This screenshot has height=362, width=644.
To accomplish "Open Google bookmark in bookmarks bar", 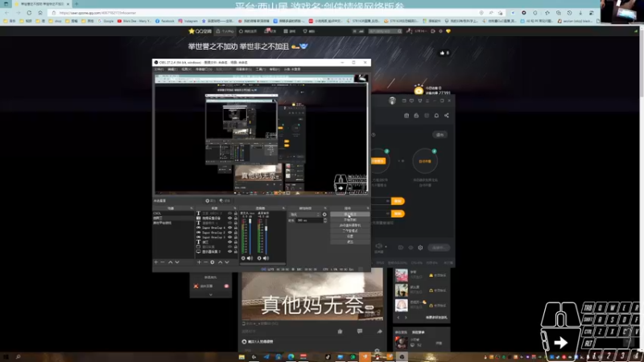I will 106,21.
